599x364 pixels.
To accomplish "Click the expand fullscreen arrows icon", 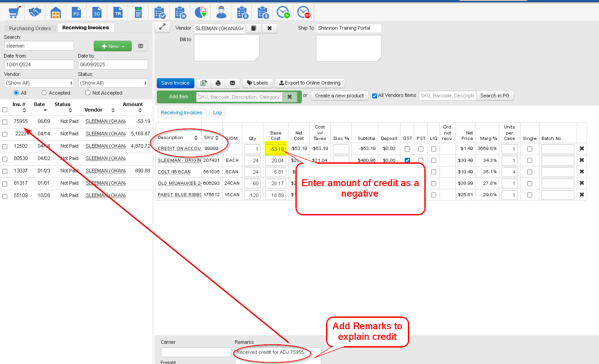I will click(162, 27).
